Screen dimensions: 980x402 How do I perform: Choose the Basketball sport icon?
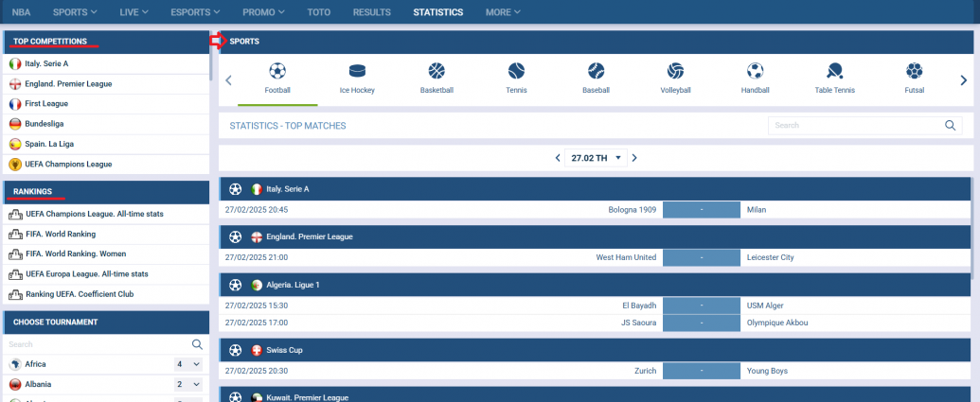coord(437,71)
